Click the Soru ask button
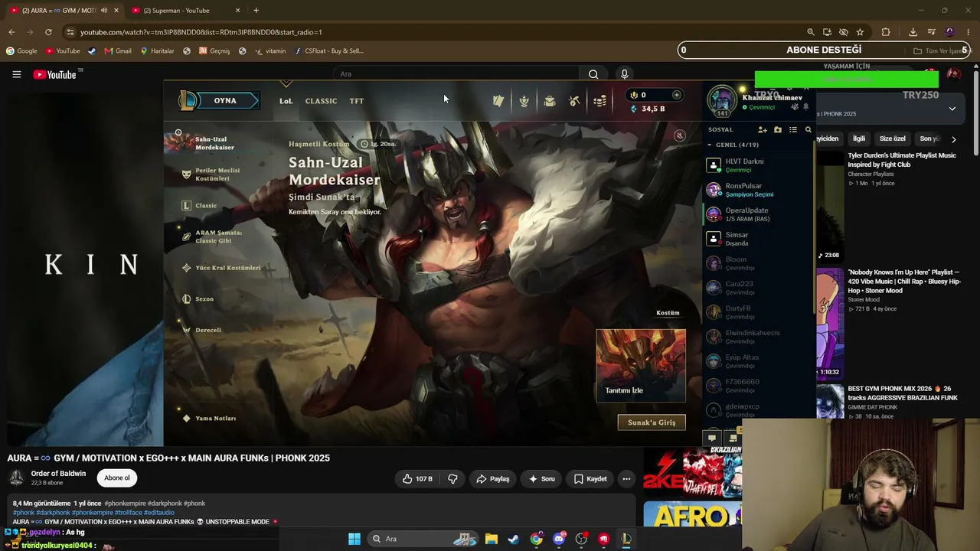 click(541, 479)
